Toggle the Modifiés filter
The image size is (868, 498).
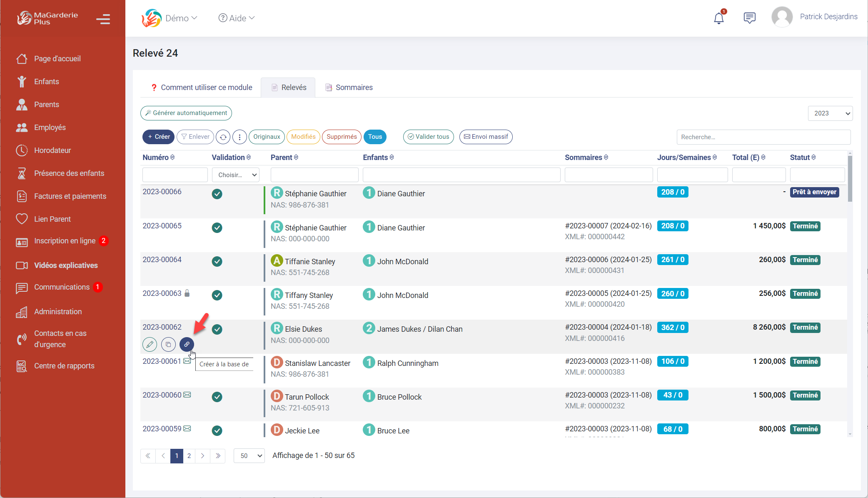pos(303,137)
